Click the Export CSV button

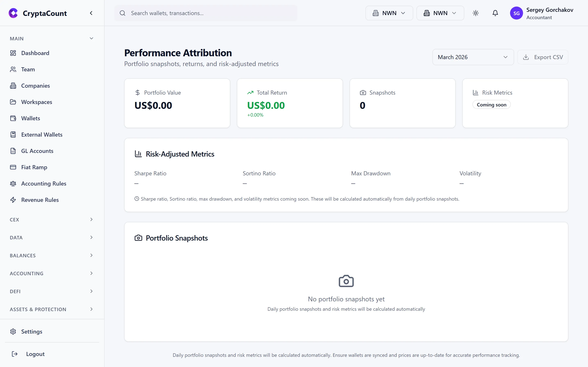(x=542, y=57)
